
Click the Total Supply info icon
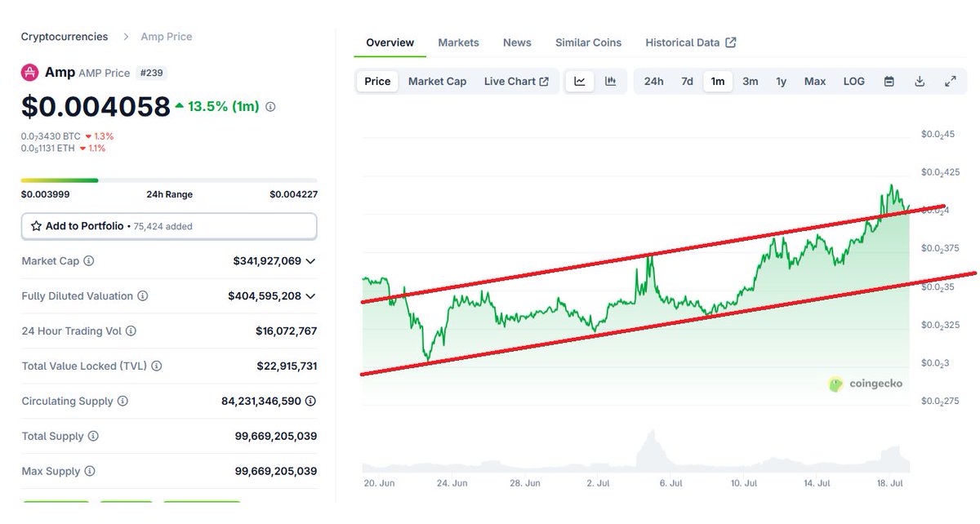(94, 437)
